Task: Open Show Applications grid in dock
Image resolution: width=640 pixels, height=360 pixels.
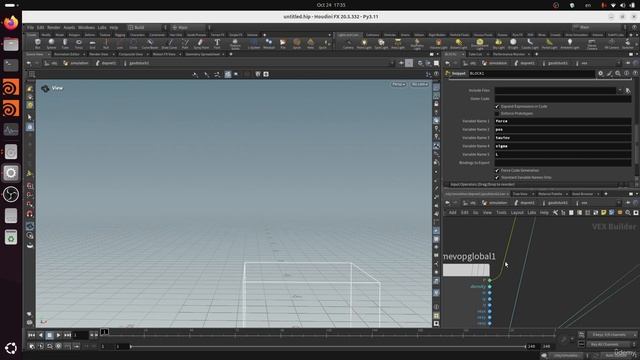Action: click(11, 348)
